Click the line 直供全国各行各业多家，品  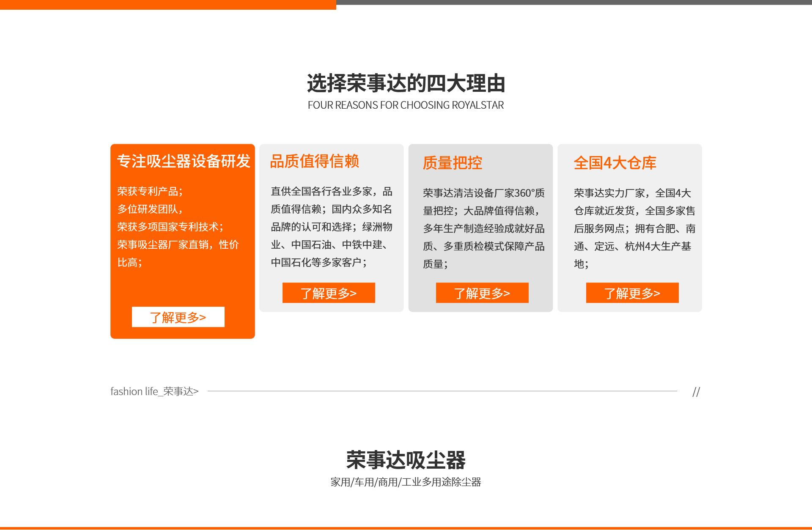(x=332, y=191)
